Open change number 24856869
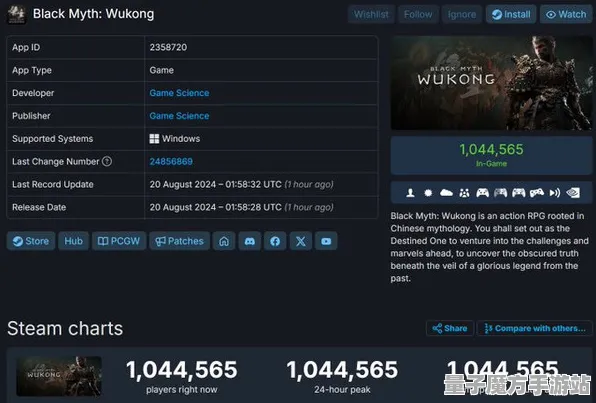The image size is (596, 403). tap(171, 162)
